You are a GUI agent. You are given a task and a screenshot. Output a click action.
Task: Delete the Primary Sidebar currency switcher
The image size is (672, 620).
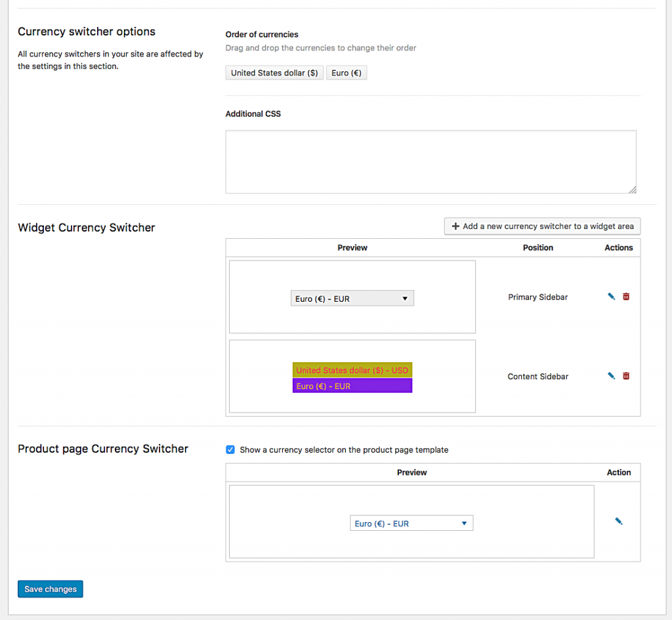[626, 297]
